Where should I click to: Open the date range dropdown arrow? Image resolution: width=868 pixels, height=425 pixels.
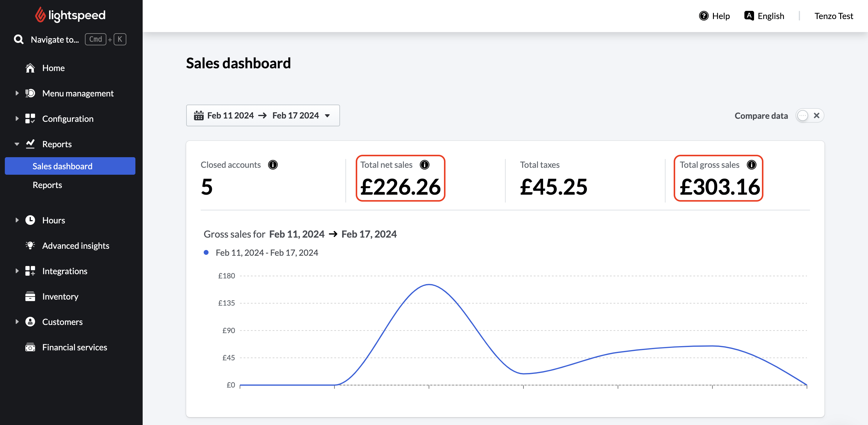point(327,116)
